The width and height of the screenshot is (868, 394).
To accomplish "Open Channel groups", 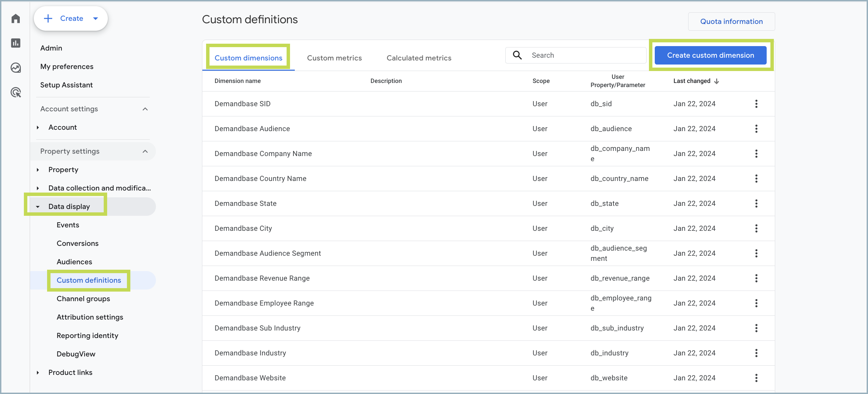I will pyautogui.click(x=83, y=299).
